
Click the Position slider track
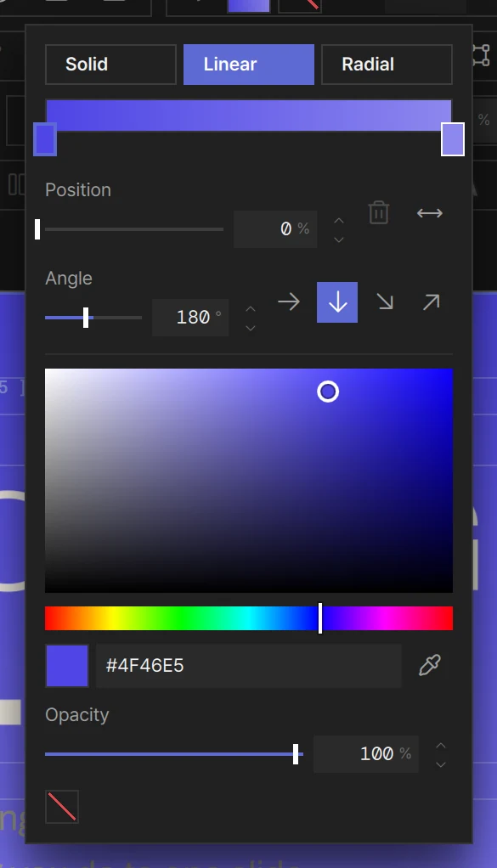[x=134, y=229]
